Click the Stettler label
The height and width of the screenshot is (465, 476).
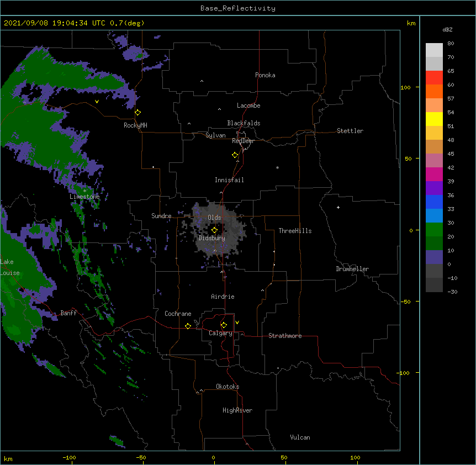coord(350,131)
